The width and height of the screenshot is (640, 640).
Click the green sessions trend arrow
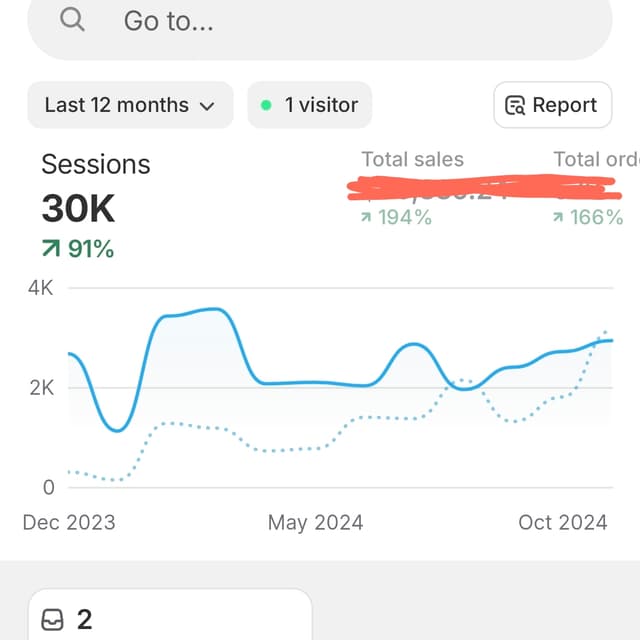[51, 249]
